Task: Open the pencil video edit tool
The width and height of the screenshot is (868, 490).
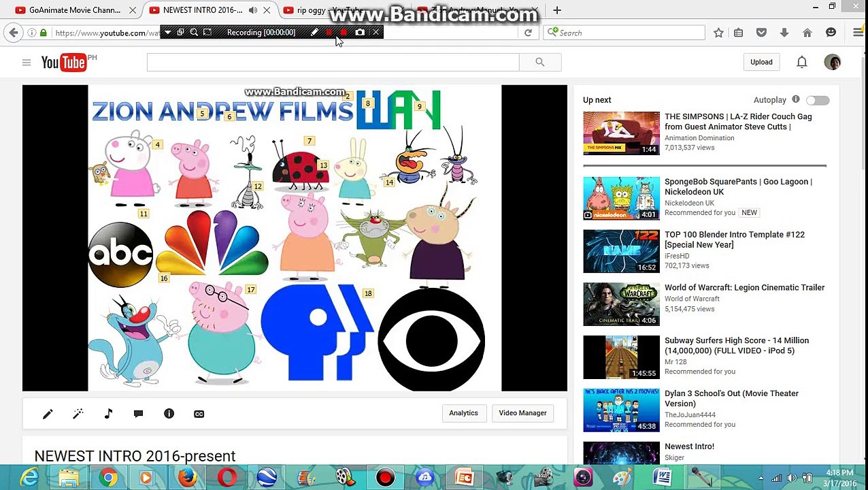Action: [48, 414]
